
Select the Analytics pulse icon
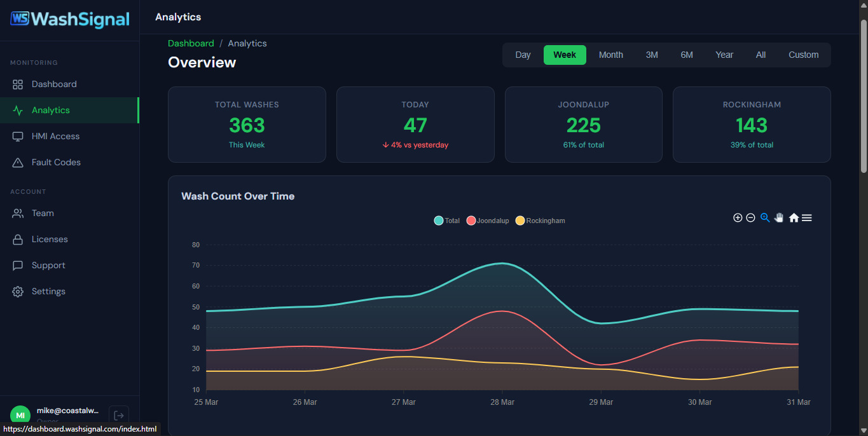coord(18,111)
